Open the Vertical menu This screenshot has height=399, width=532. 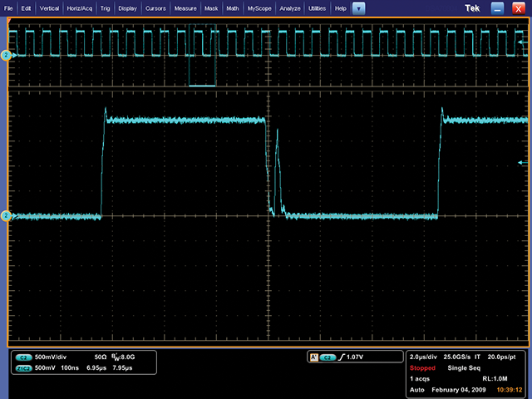coord(49,7)
